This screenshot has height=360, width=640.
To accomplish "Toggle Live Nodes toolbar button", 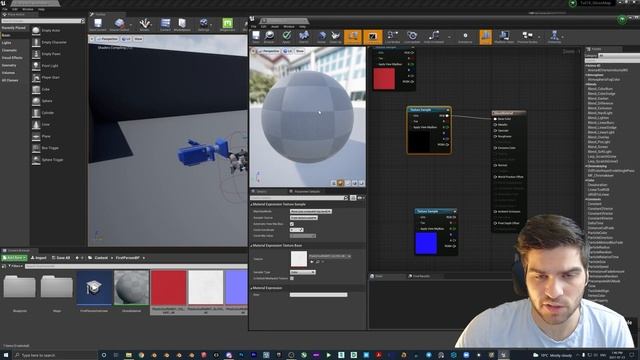I will (x=393, y=37).
